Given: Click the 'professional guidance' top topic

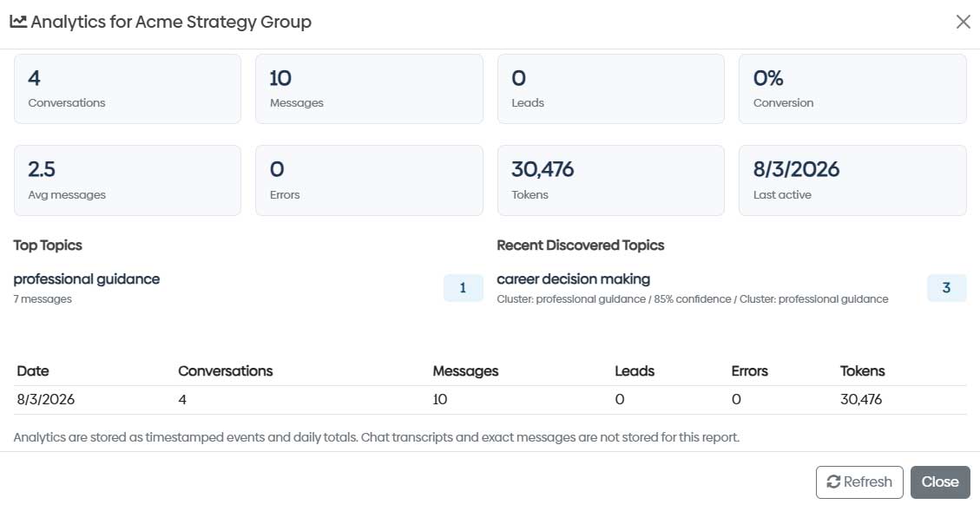Looking at the screenshot, I should pos(86,279).
